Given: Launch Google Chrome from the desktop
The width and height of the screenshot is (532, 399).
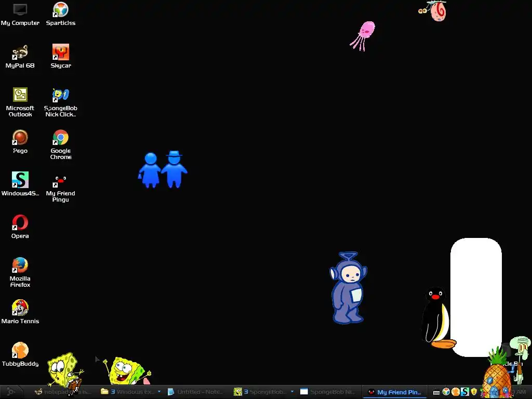Looking at the screenshot, I should pos(61,145).
